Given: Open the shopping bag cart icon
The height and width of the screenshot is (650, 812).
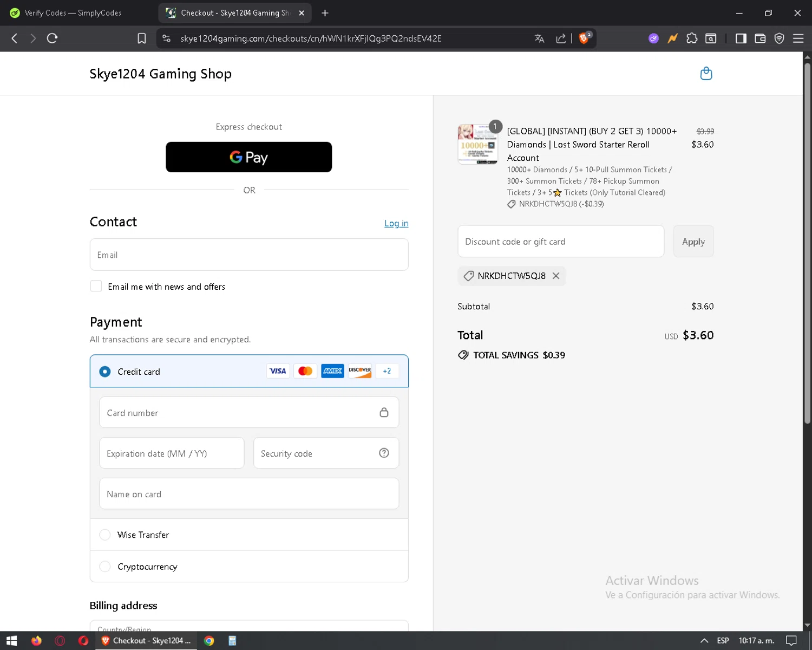Looking at the screenshot, I should point(706,74).
